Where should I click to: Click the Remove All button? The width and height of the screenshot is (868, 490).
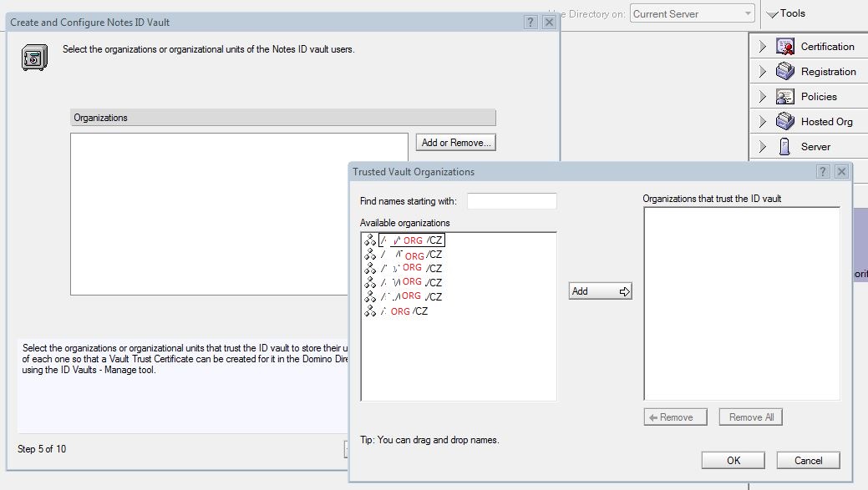[x=751, y=417]
